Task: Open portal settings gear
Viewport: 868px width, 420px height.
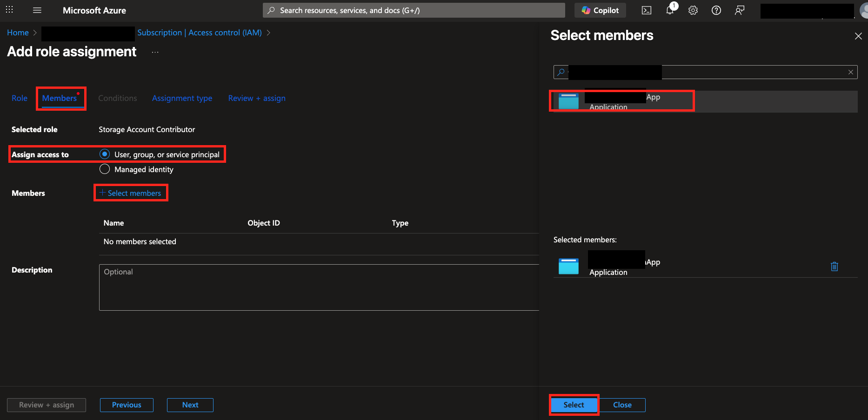Action: pyautogui.click(x=693, y=10)
